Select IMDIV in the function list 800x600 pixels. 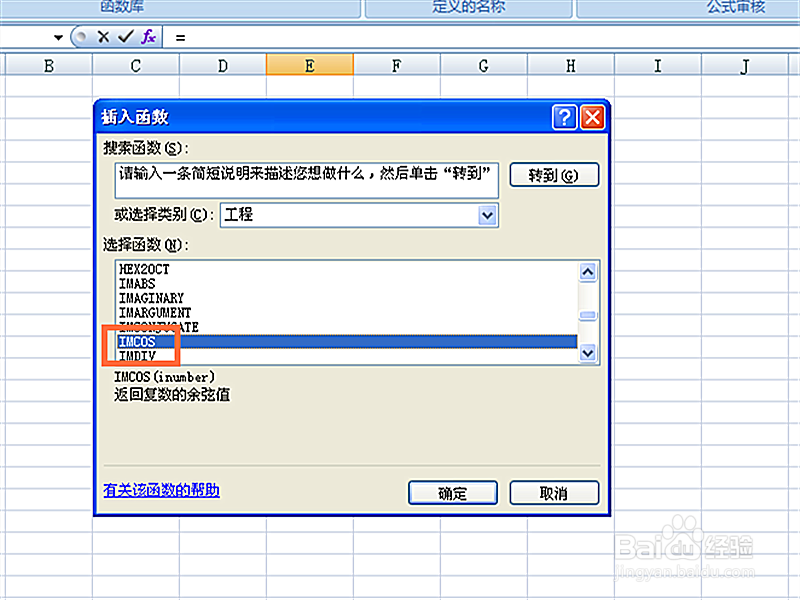tap(137, 356)
